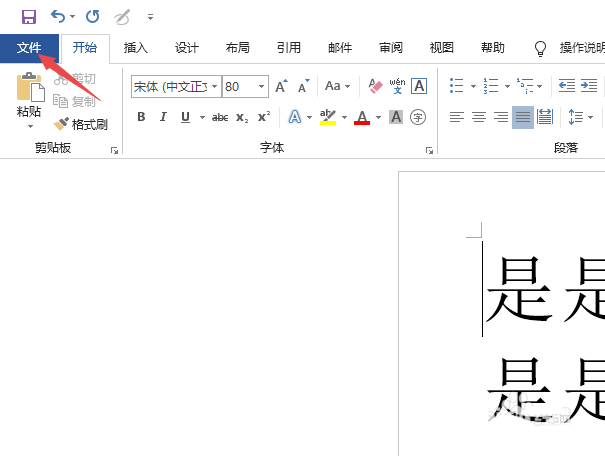Expand the font size dropdown showing 80

coord(262,87)
